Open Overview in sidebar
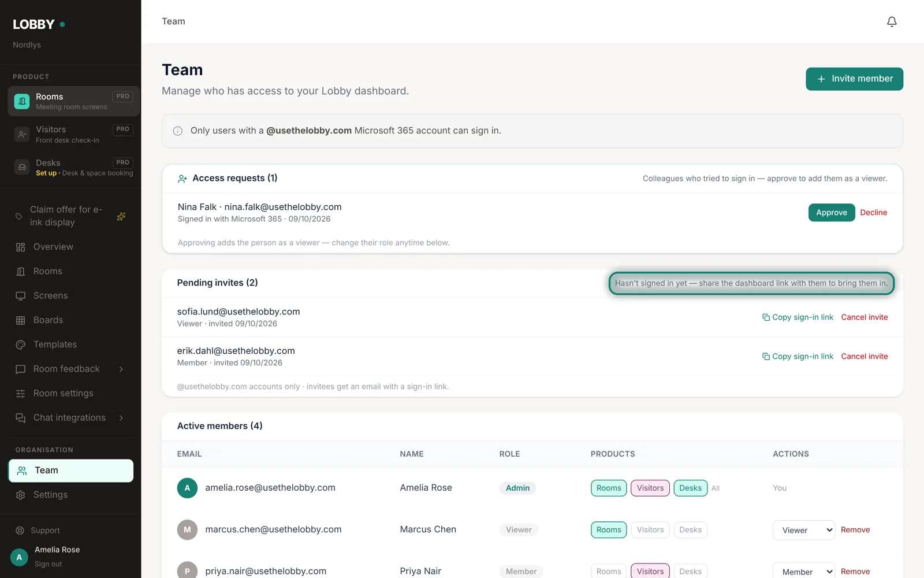Image resolution: width=924 pixels, height=578 pixels. click(x=70, y=247)
